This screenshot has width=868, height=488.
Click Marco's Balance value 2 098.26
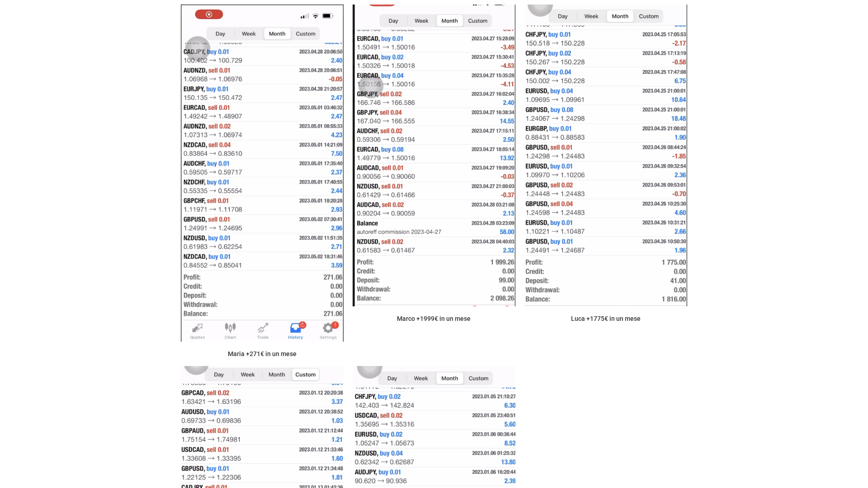pos(502,298)
